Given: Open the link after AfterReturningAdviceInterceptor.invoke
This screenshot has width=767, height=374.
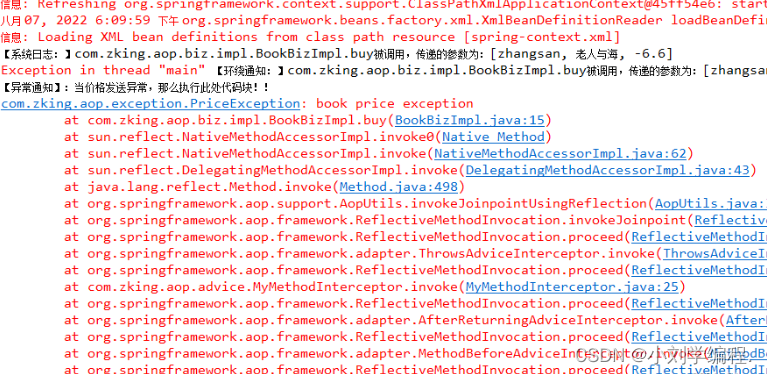Looking at the screenshot, I should point(746,320).
